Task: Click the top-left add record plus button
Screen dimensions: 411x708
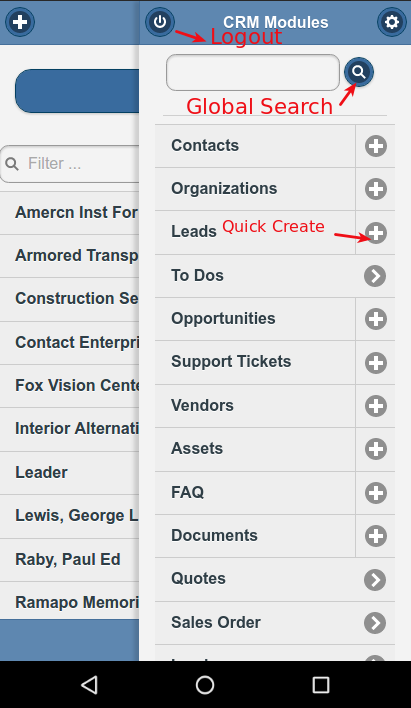Action: pos(20,22)
